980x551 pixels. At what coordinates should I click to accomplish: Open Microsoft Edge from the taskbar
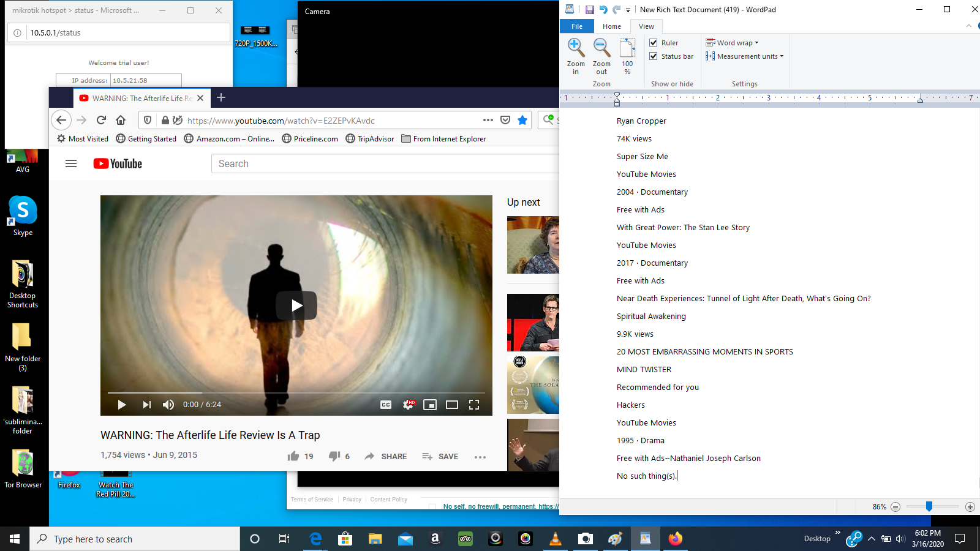click(315, 539)
